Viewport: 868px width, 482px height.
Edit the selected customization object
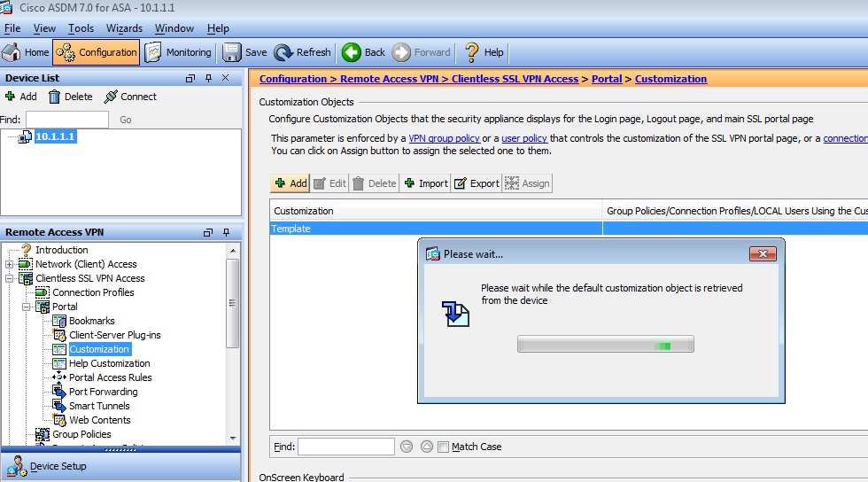tap(329, 183)
